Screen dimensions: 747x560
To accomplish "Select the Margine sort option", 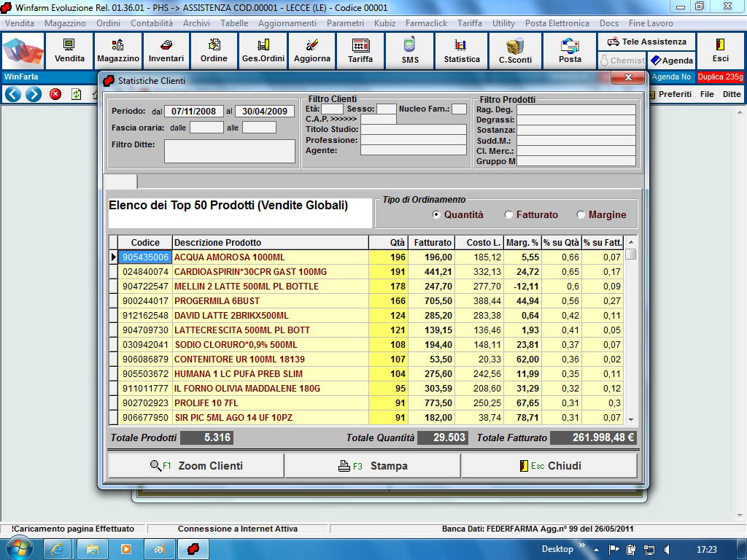I will click(581, 215).
